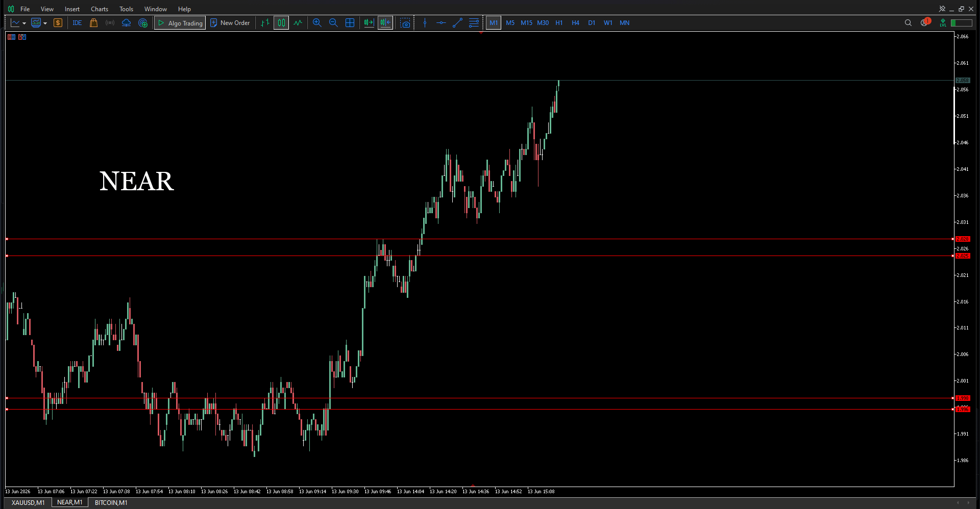
Task: Switch to the H4 timeframe
Action: pos(575,23)
